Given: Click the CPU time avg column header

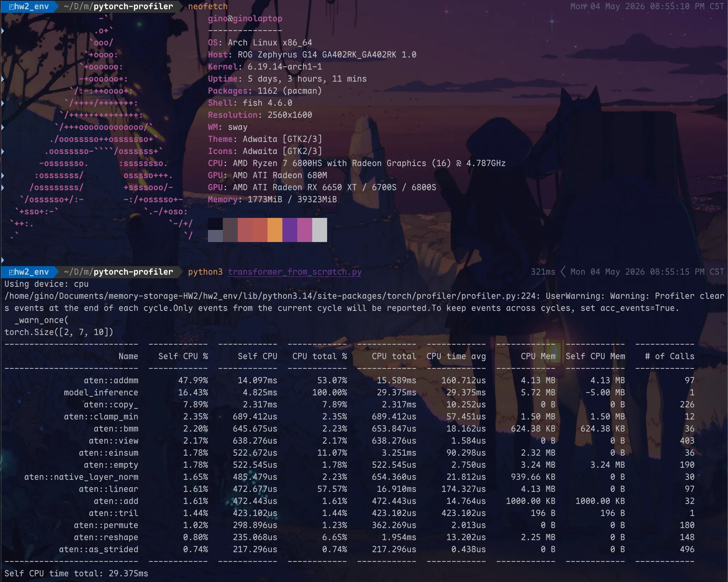Looking at the screenshot, I should [x=456, y=356].
